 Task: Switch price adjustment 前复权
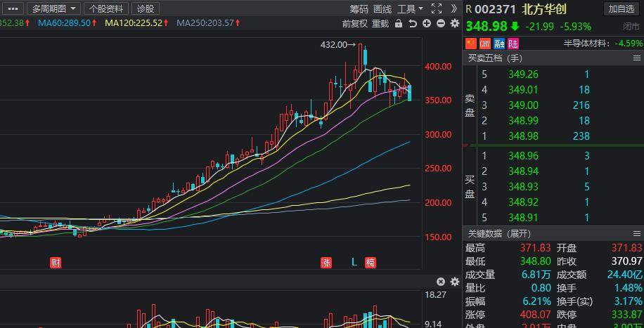click(x=355, y=23)
